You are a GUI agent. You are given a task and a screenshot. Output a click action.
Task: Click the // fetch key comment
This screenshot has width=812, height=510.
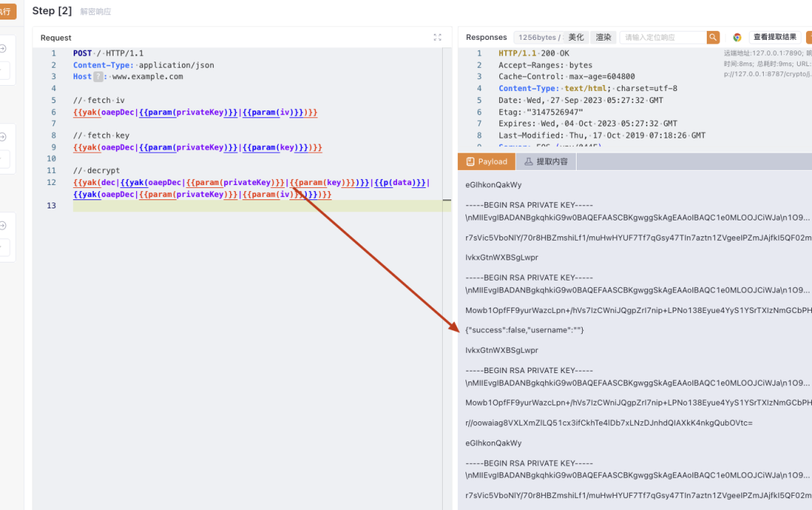(101, 136)
